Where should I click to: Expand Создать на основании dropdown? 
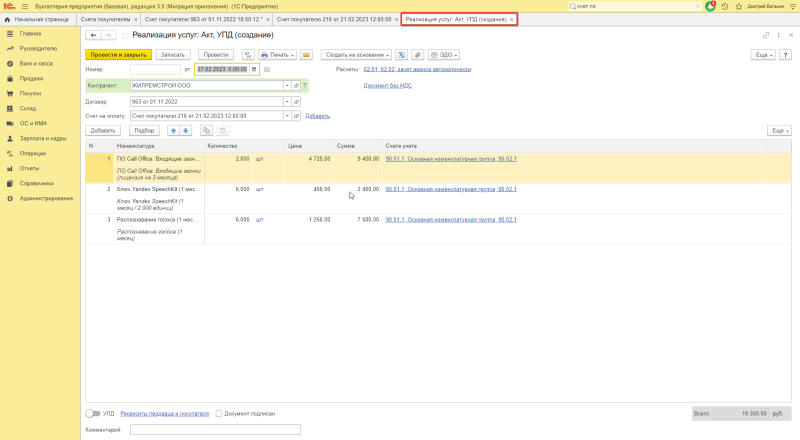click(356, 55)
